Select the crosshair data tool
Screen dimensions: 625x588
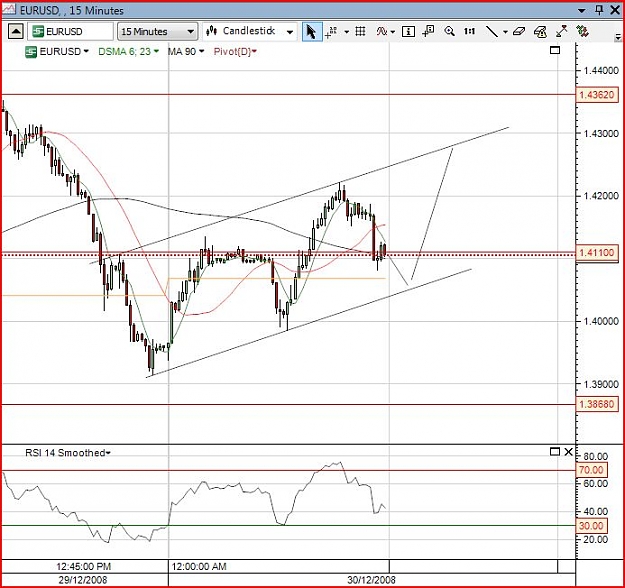tap(331, 32)
